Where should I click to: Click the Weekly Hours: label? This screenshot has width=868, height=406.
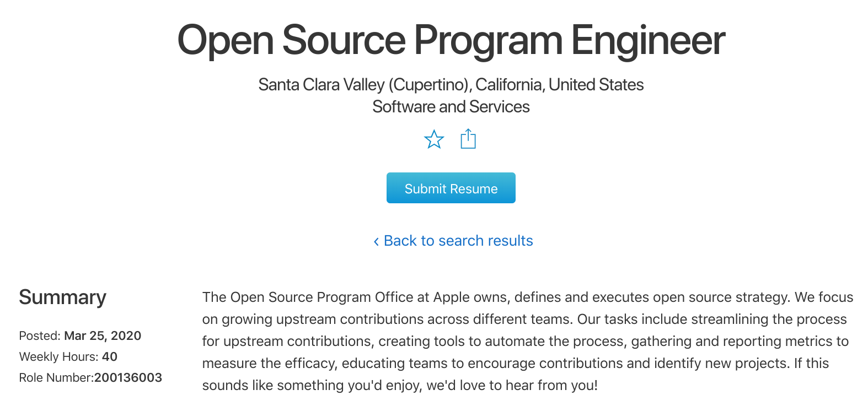click(x=58, y=356)
